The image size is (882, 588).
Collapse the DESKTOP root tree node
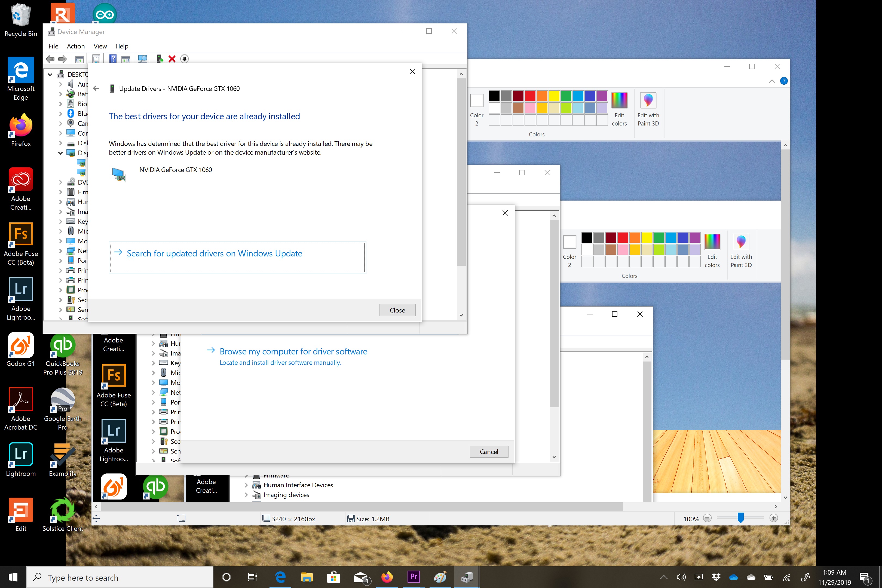(x=50, y=75)
